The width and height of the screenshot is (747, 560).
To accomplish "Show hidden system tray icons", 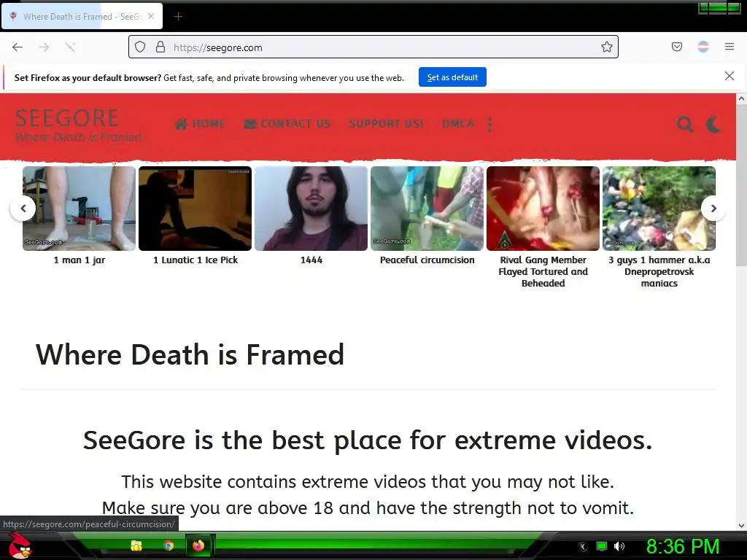I will pos(583,547).
